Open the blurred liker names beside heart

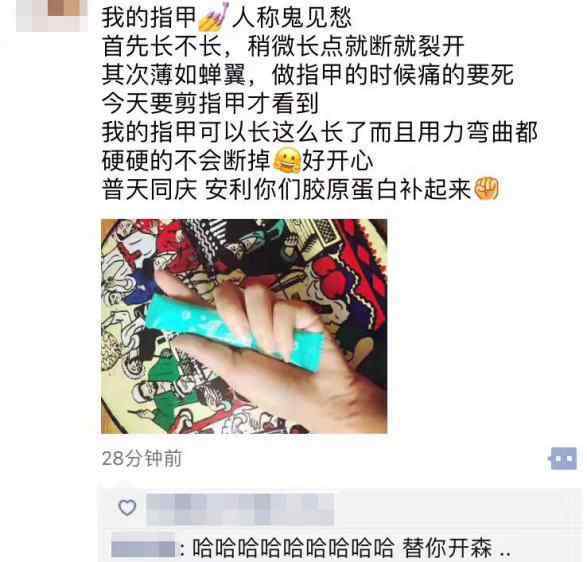tap(240, 509)
